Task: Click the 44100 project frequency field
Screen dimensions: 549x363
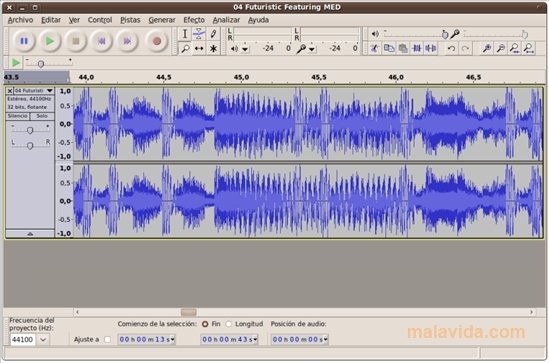Action: click(x=23, y=340)
